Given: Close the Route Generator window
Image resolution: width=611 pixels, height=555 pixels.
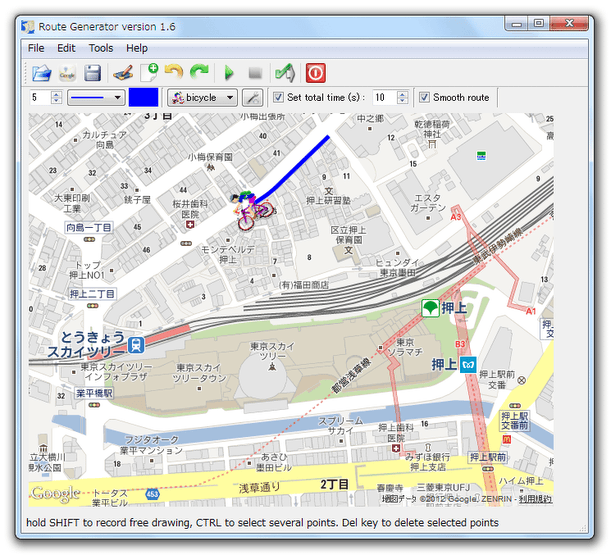Looking at the screenshot, I should [569, 24].
